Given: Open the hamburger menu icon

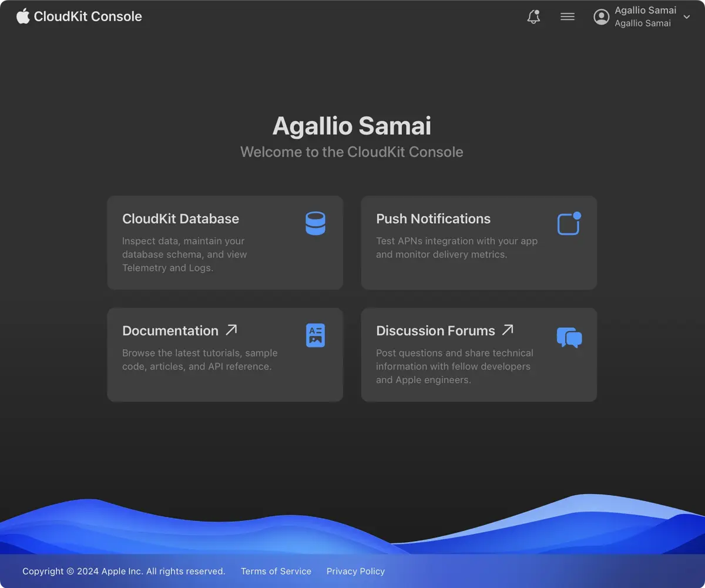Looking at the screenshot, I should coord(568,17).
